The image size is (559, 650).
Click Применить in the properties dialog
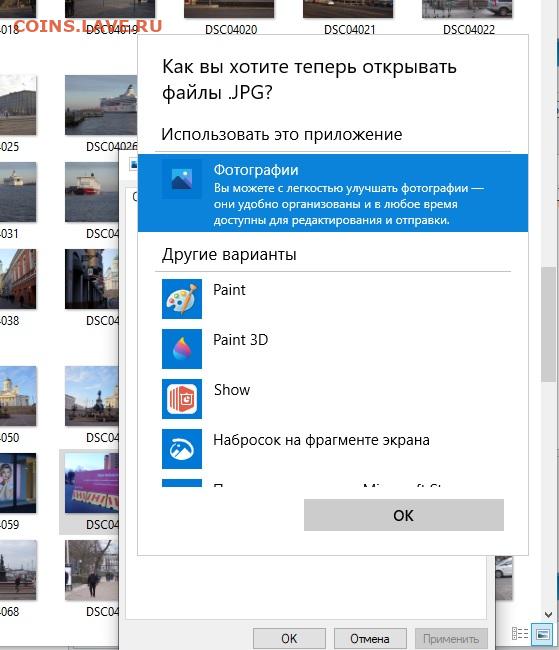coord(451,639)
